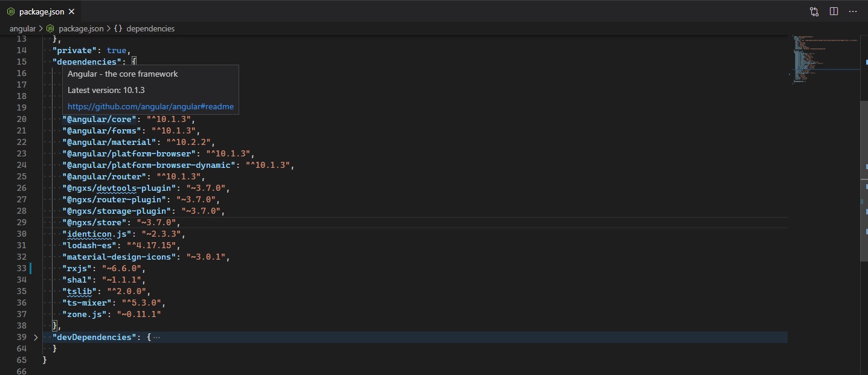
Task: Click the {} symbol icon in the breadcrumbs
Action: 117,28
